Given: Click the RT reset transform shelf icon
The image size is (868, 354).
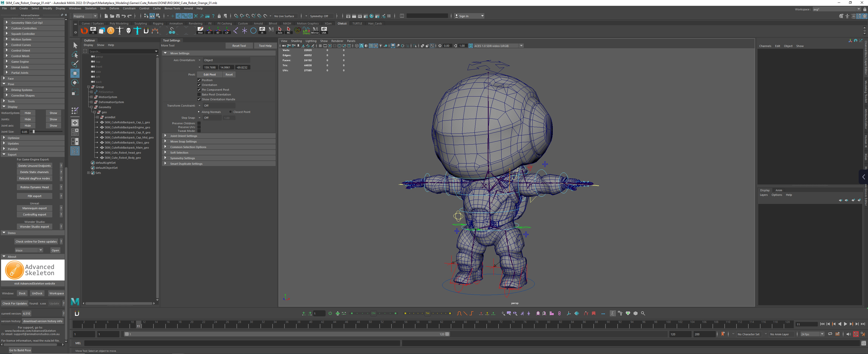Looking at the screenshot, I should 218,31.
